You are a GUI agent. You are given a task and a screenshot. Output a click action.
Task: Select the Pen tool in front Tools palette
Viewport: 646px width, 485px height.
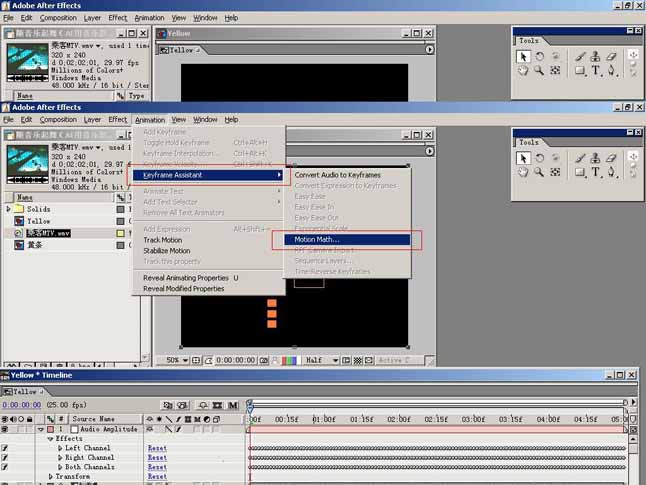tap(612, 172)
